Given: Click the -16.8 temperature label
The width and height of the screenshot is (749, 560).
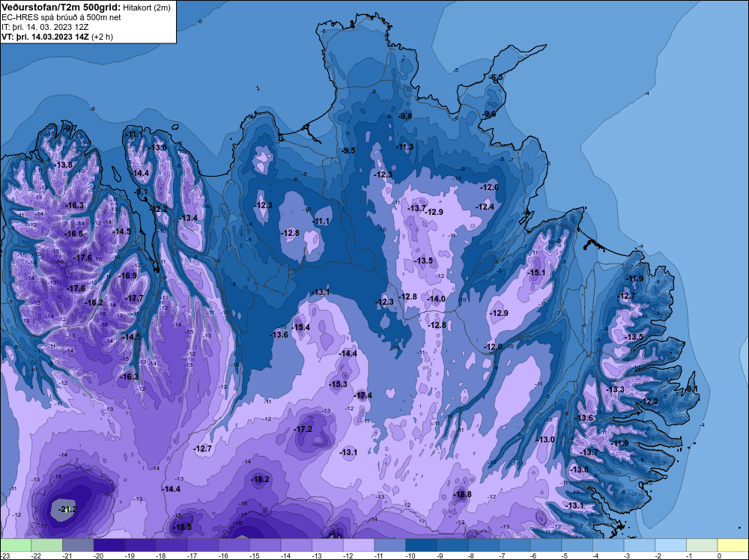Looking at the screenshot, I should [74, 234].
